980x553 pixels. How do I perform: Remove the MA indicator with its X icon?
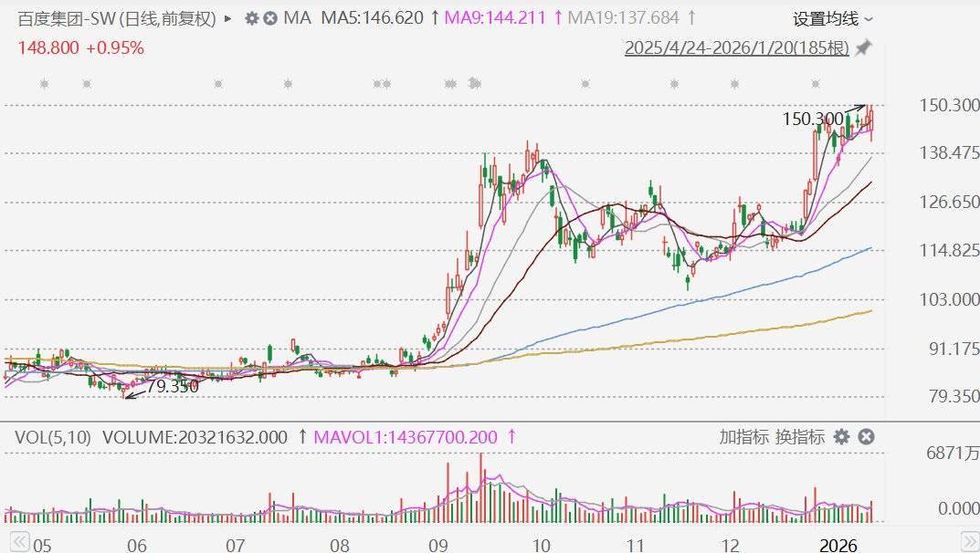[x=269, y=18]
